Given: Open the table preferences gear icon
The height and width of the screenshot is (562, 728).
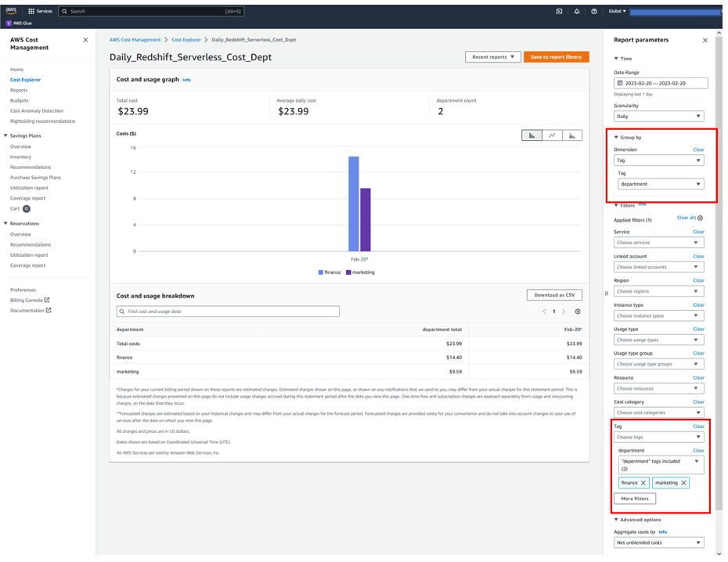Looking at the screenshot, I should [x=577, y=312].
